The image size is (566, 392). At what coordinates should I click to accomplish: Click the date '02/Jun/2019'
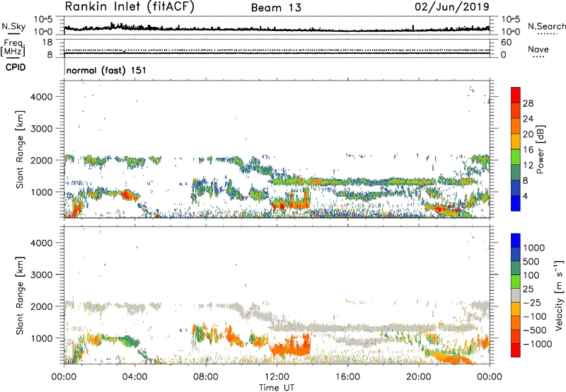(452, 7)
